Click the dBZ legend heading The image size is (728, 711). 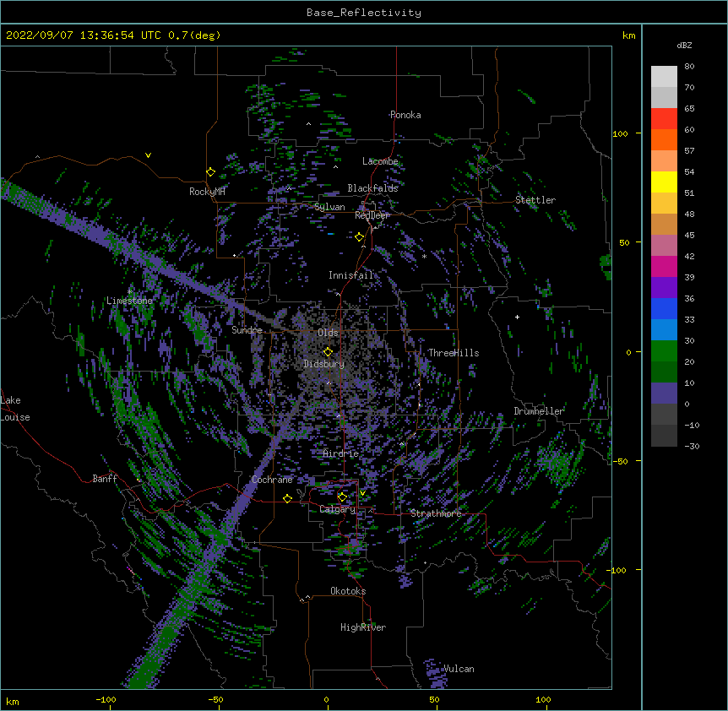coord(684,45)
